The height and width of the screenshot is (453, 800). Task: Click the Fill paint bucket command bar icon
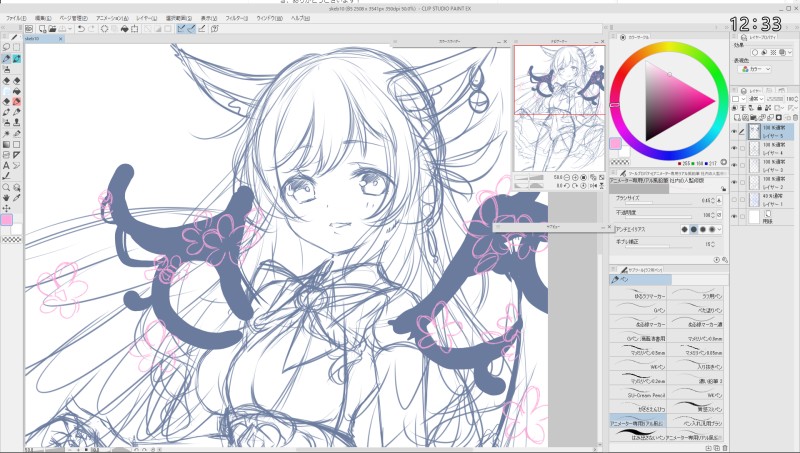click(124, 29)
